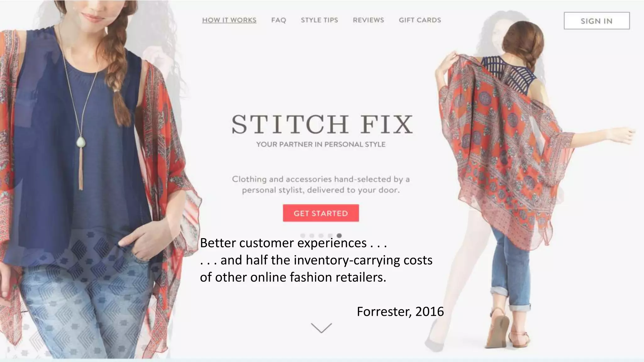The image size is (644, 362).
Task: Click the Forrester, 2016 citation text
Action: click(x=400, y=311)
